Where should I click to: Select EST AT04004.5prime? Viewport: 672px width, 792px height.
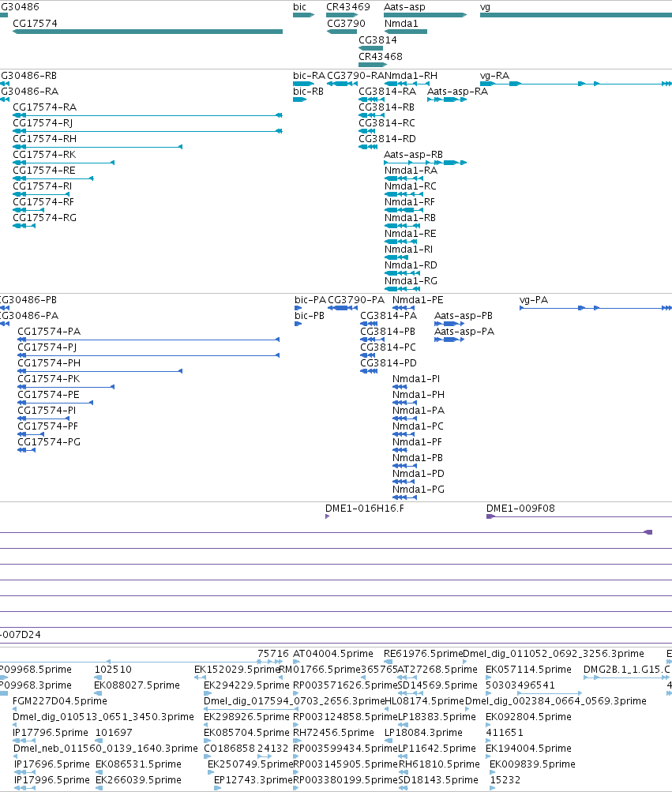[333, 654]
